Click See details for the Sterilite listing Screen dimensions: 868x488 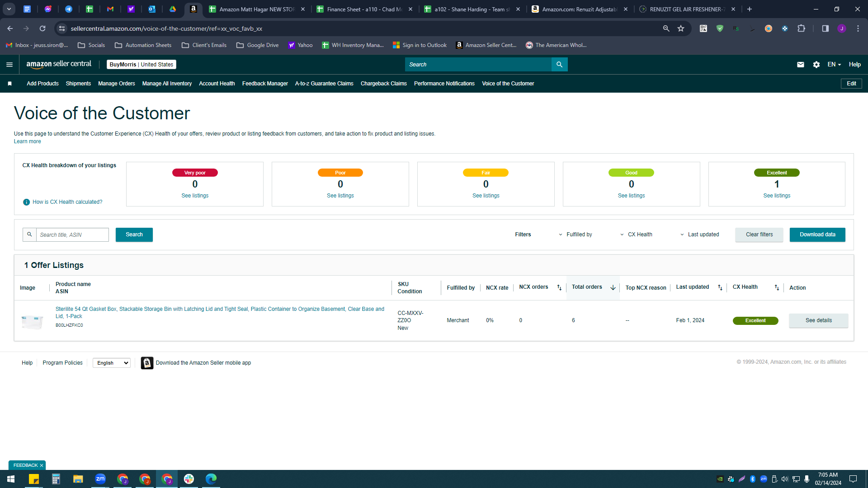click(x=819, y=320)
